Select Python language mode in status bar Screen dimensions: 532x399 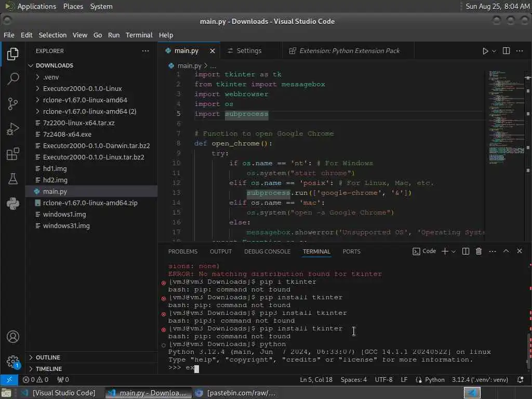pyautogui.click(x=435, y=380)
